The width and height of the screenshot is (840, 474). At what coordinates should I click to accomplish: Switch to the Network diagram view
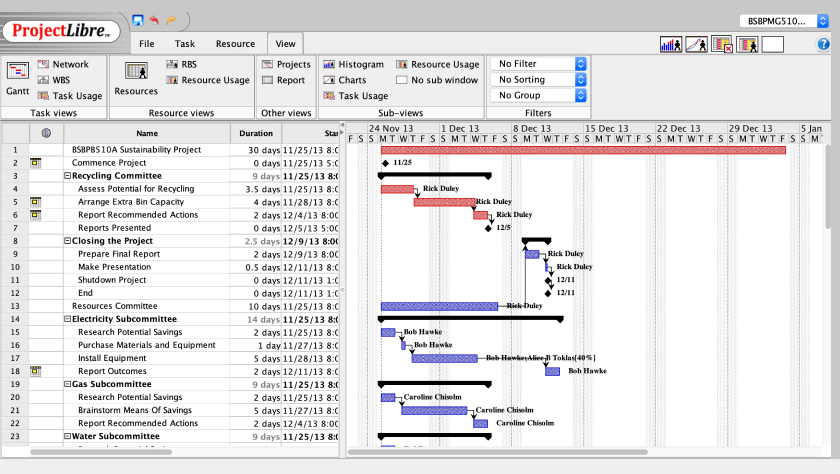click(x=62, y=64)
